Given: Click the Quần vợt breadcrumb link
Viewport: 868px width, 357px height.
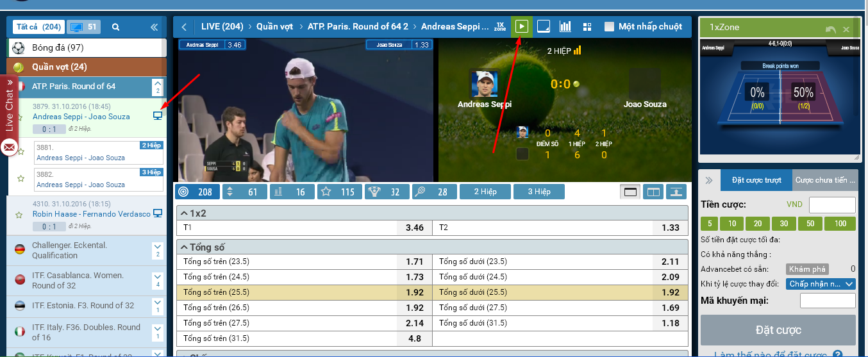Looking at the screenshot, I should [x=274, y=27].
